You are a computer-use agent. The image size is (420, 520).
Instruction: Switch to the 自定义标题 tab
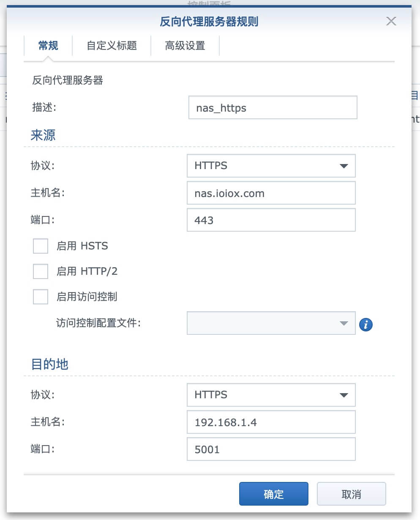tap(112, 46)
